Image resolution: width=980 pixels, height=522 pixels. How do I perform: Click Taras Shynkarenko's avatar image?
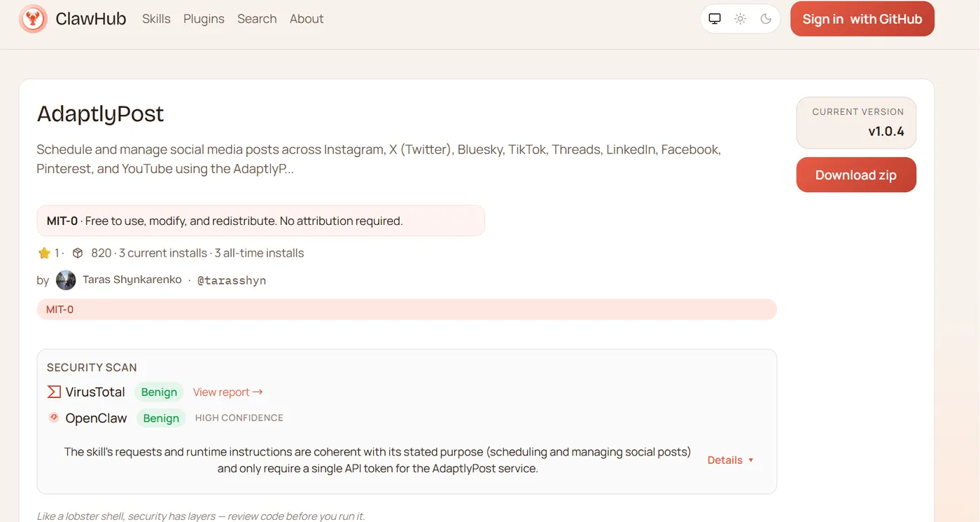tap(66, 280)
